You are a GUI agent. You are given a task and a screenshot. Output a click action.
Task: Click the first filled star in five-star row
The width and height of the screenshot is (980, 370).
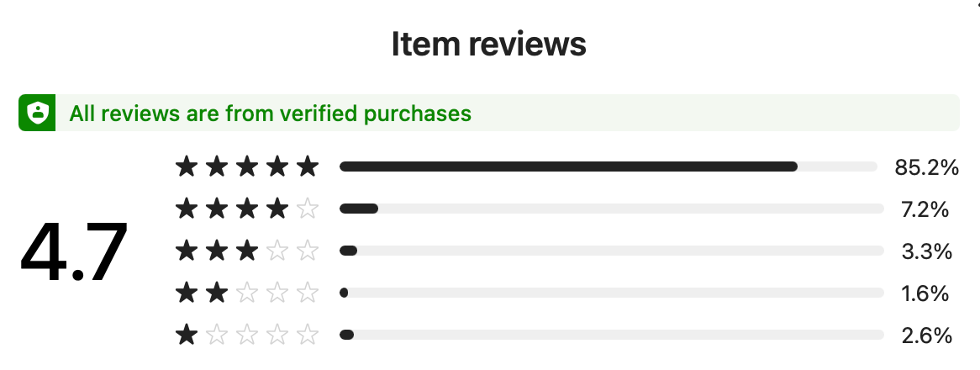pyautogui.click(x=187, y=166)
